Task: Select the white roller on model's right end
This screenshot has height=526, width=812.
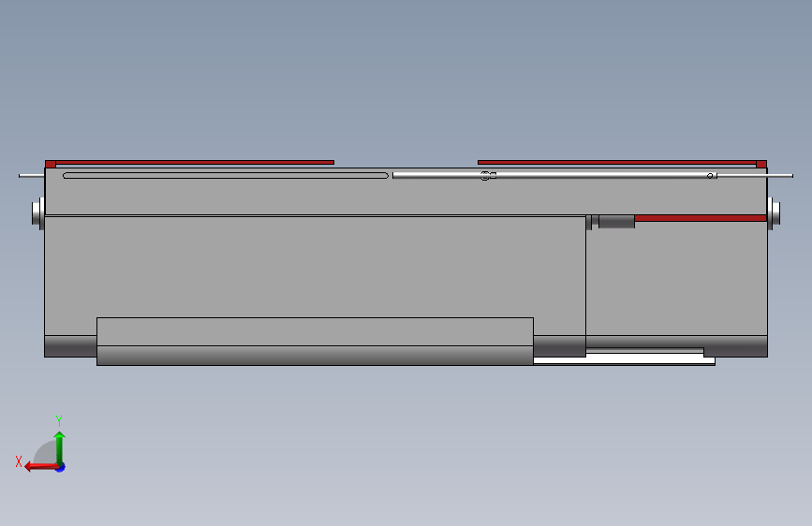Action: pos(774,212)
